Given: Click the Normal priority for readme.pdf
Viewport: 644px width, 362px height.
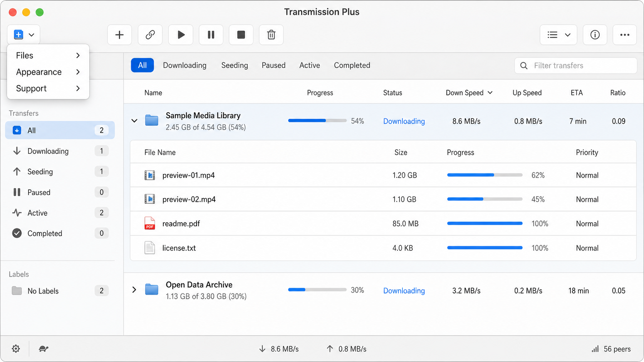Looking at the screenshot, I should click(587, 224).
